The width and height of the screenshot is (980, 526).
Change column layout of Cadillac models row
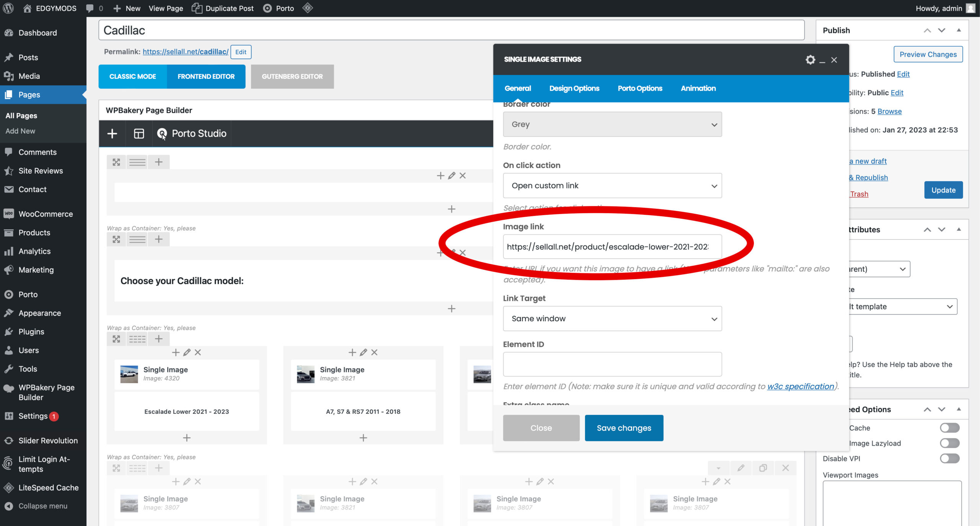[137, 339]
